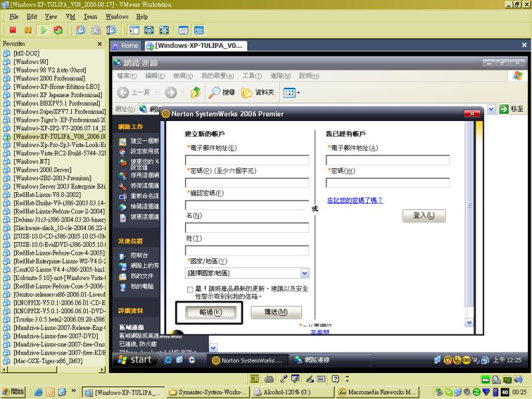Expand the Back button history dropdown arrow

pyautogui.click(x=156, y=92)
